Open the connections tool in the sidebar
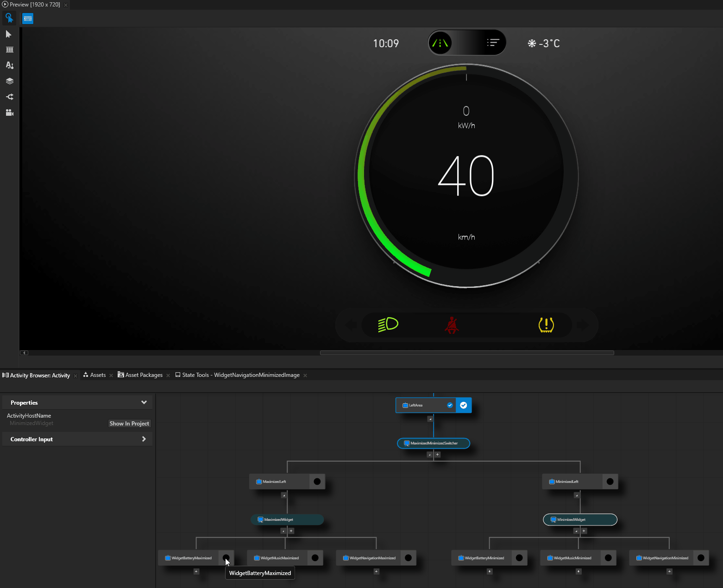 (x=9, y=96)
